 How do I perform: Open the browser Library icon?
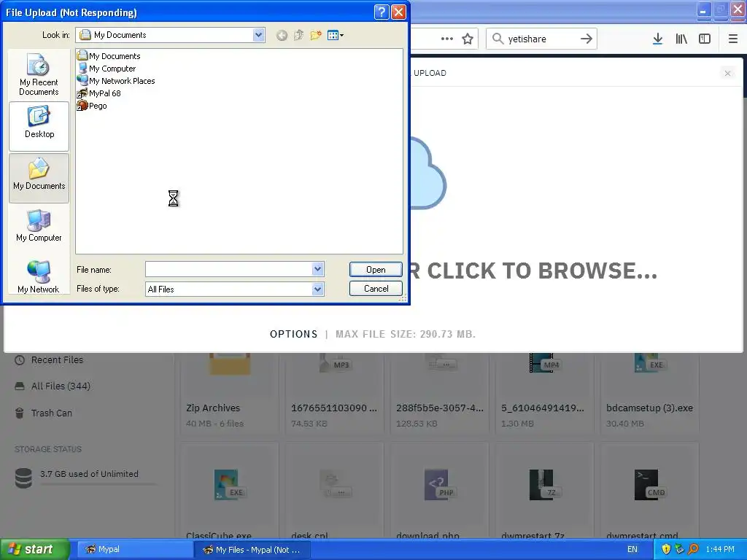point(681,39)
